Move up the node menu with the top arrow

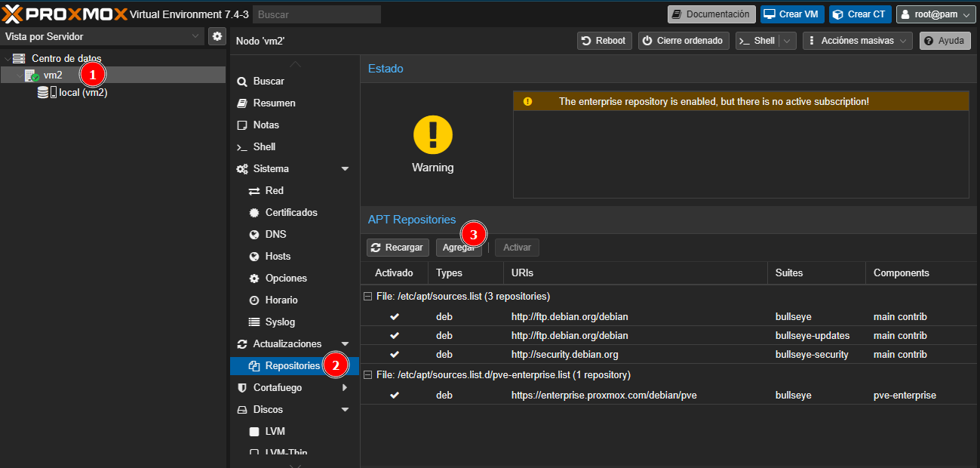point(295,64)
